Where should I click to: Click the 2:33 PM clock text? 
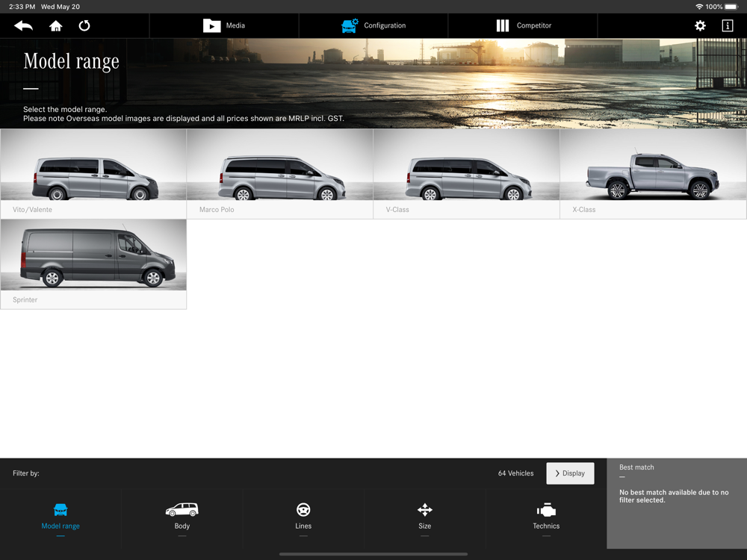click(x=22, y=7)
